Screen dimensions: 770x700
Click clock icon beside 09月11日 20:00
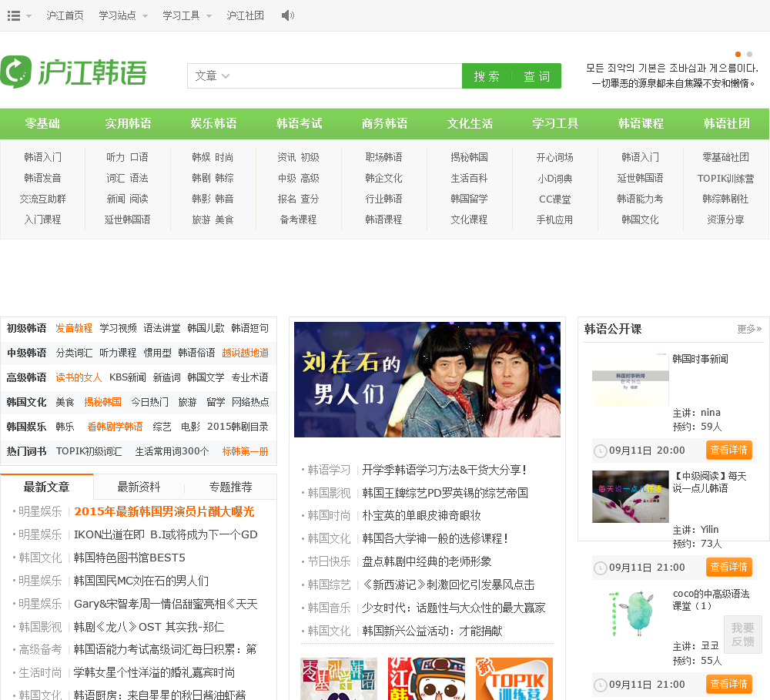click(600, 451)
